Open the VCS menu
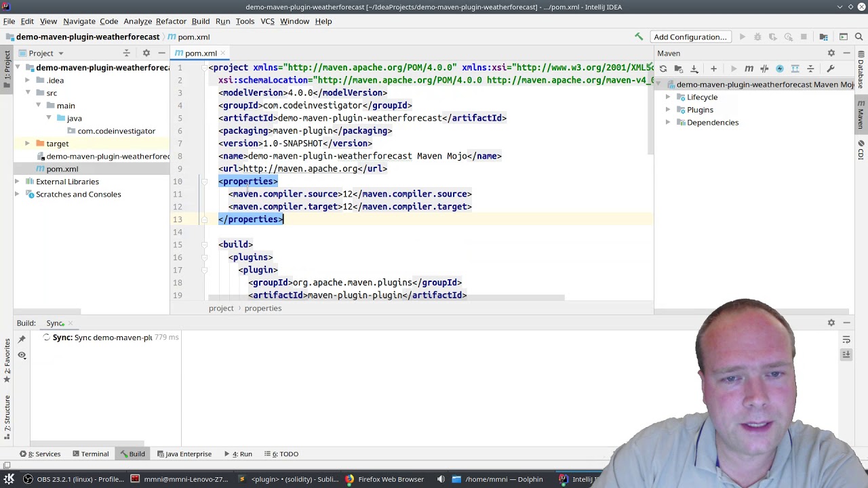This screenshot has height=488, width=868. (x=267, y=21)
